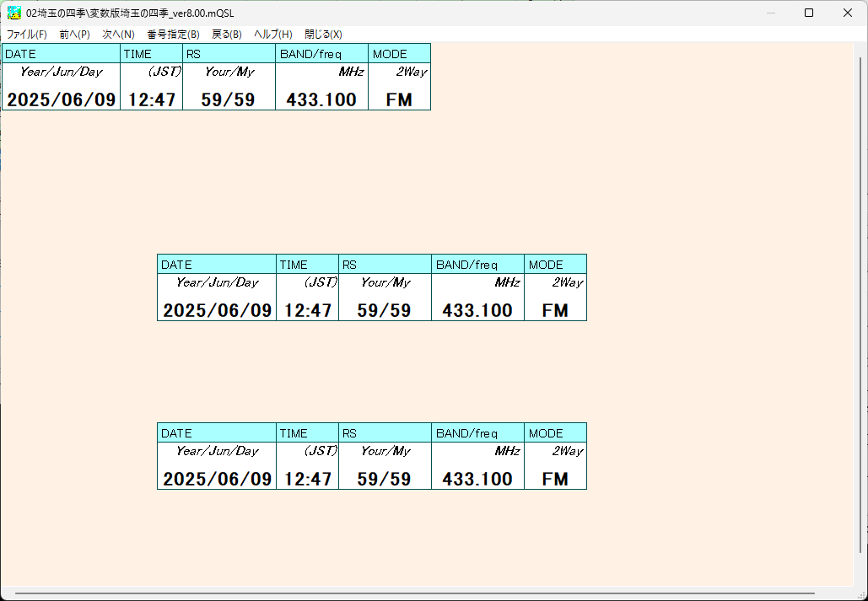This screenshot has height=601, width=868.
Task: Close the window with the X button
Action: (848, 13)
